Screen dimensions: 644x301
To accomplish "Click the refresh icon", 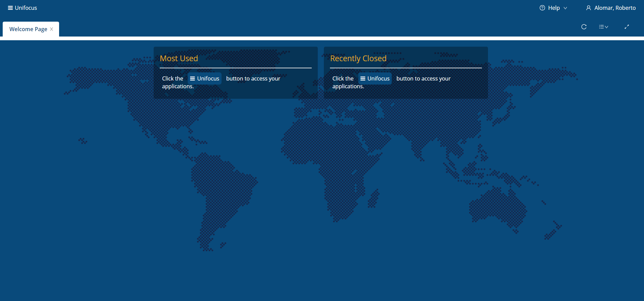I will (x=584, y=27).
